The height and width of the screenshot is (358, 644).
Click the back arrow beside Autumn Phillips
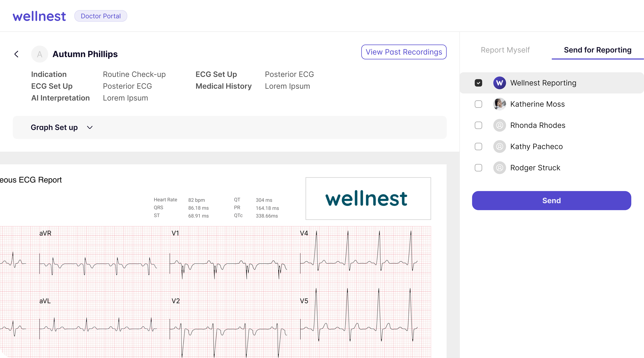[x=17, y=54]
